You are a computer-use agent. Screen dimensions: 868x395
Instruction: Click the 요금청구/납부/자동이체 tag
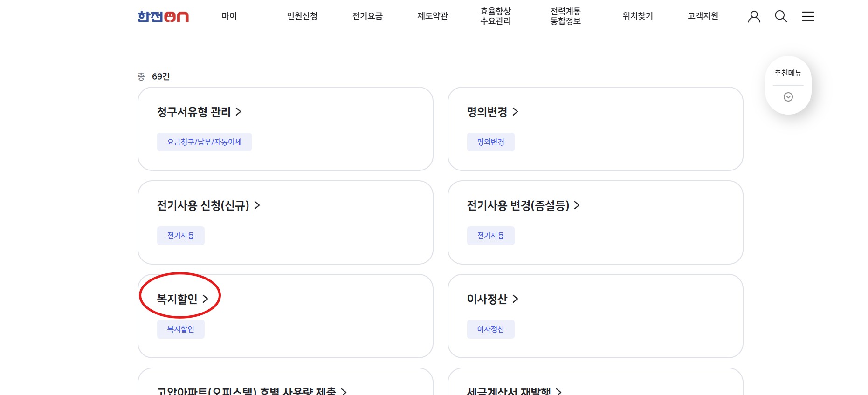[x=204, y=142]
